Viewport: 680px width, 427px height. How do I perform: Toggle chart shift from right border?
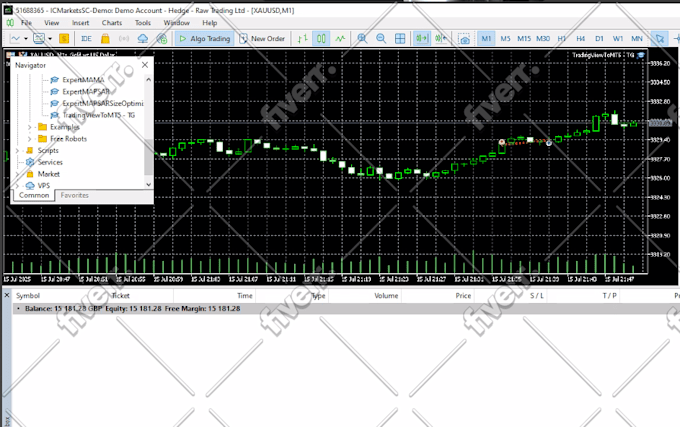(x=441, y=39)
